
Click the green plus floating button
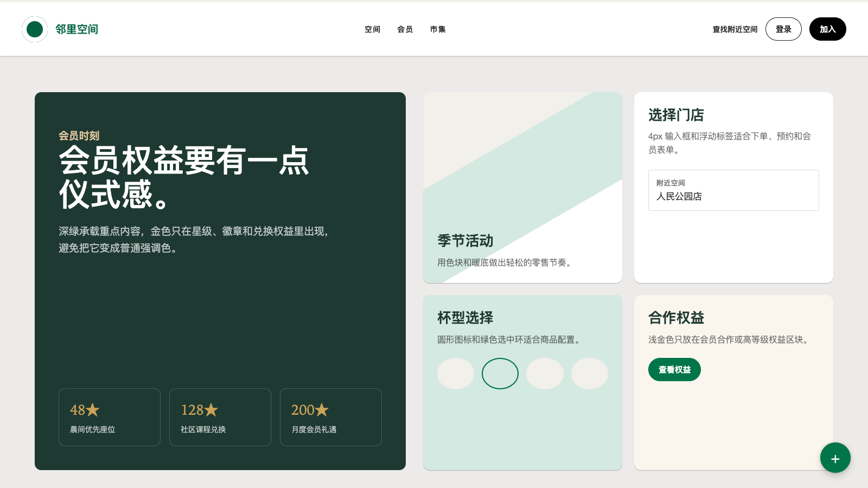(x=835, y=458)
